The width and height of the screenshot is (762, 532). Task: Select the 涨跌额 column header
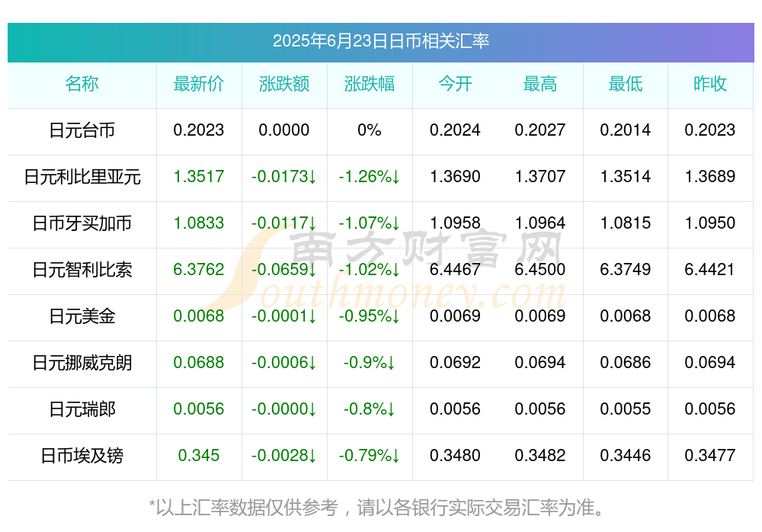tap(284, 84)
